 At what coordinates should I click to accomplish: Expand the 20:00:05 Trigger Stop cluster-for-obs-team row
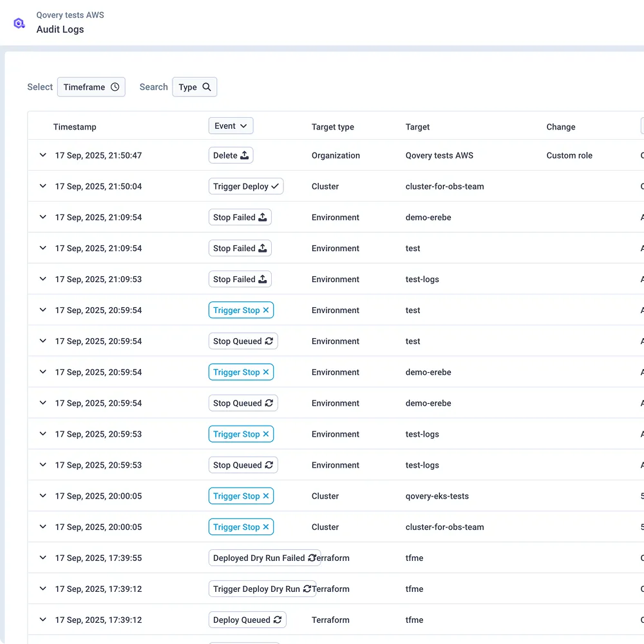coord(43,527)
